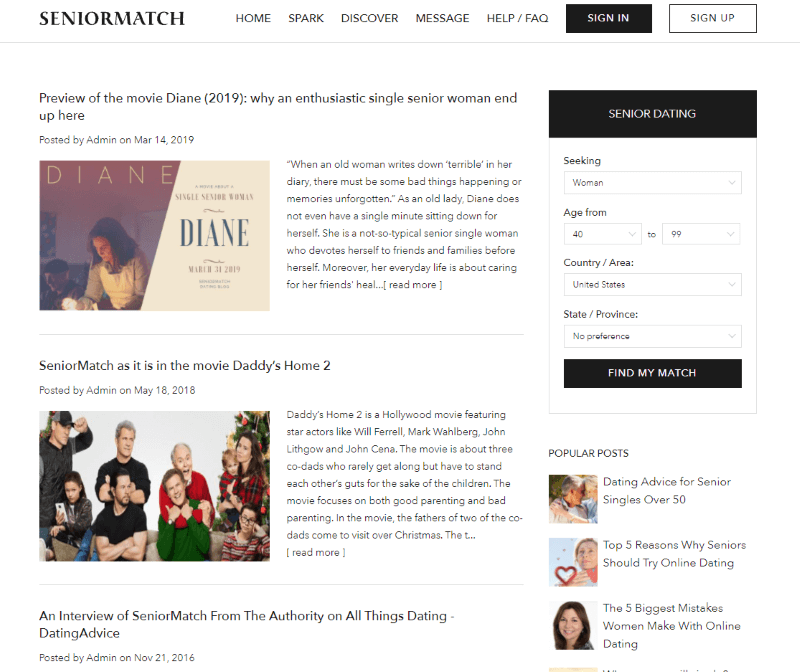This screenshot has width=800, height=672.
Task: Click FIND MY MATCH button
Action: point(653,373)
